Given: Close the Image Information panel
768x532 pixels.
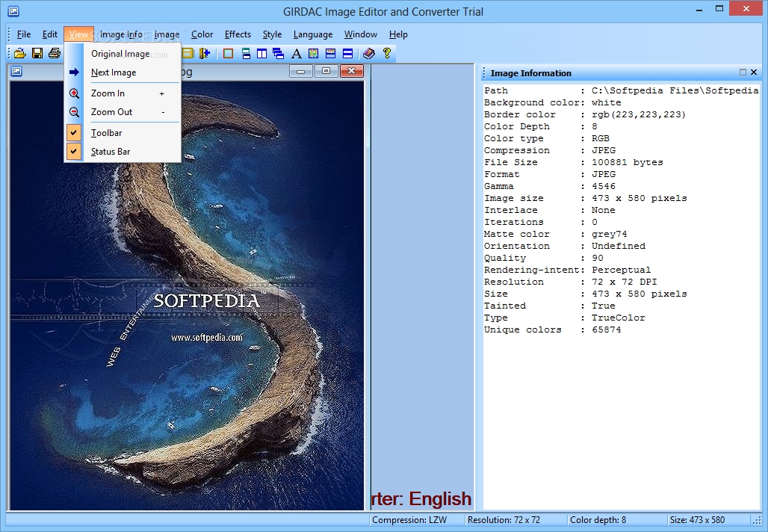Looking at the screenshot, I should pos(754,72).
